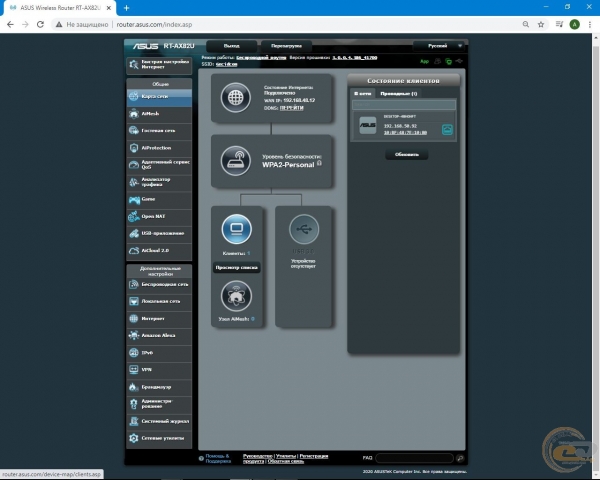This screenshot has width=600, height=480.
Task: Click the Утилиты footer link
Action: click(286, 456)
